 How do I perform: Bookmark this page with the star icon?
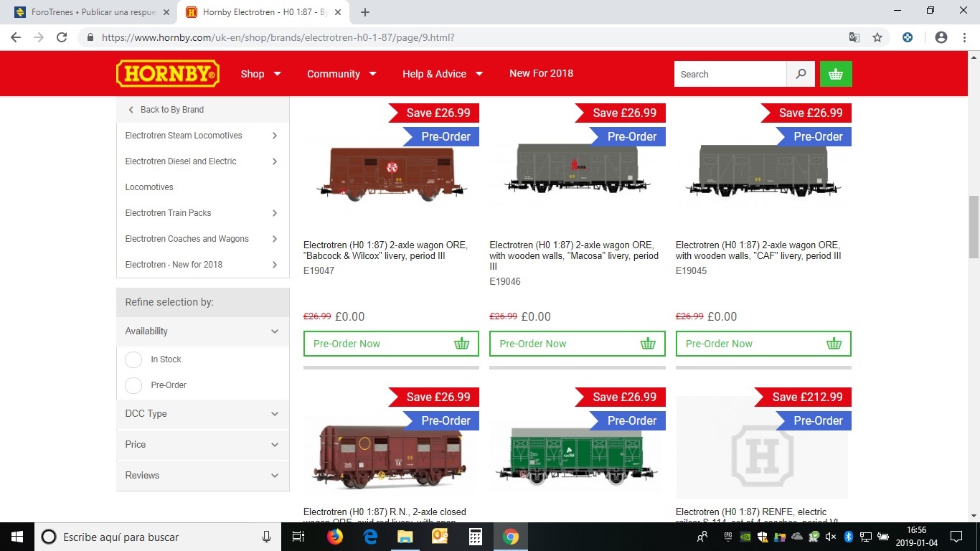[877, 37]
